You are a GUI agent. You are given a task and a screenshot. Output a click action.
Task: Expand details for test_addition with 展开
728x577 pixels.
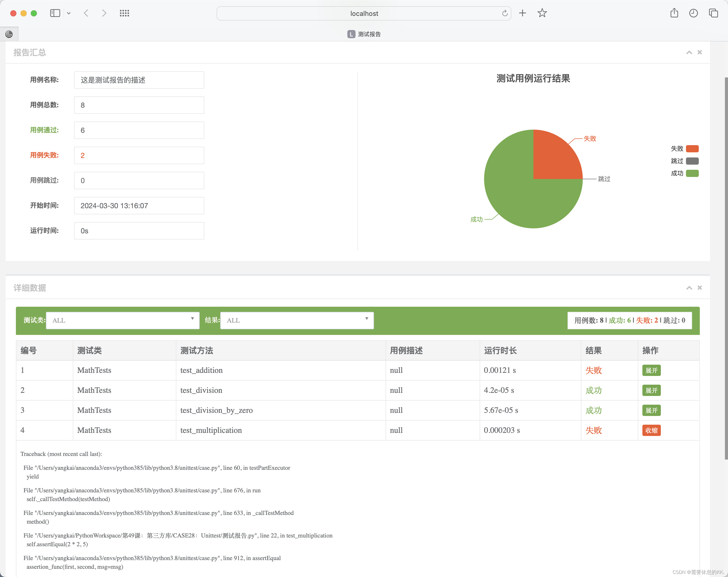651,371
